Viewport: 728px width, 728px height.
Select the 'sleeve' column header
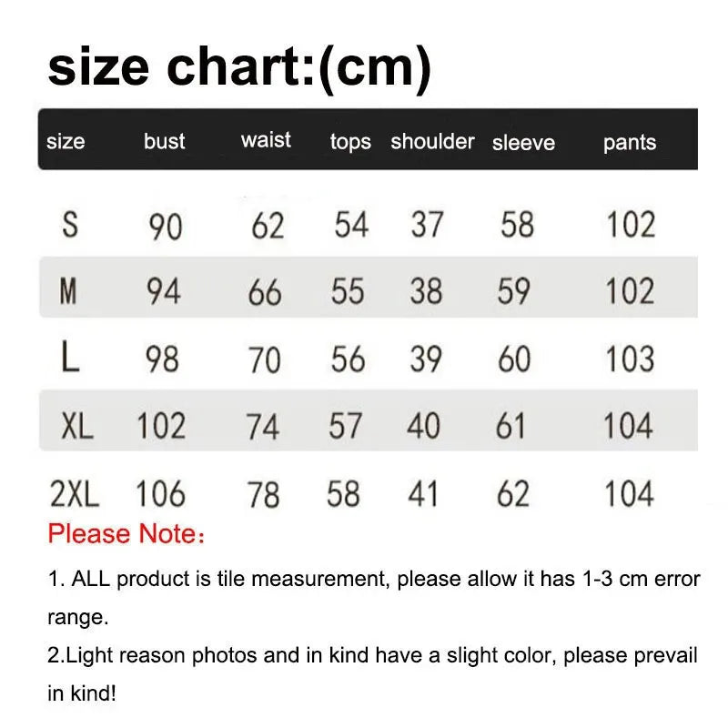coord(524,143)
